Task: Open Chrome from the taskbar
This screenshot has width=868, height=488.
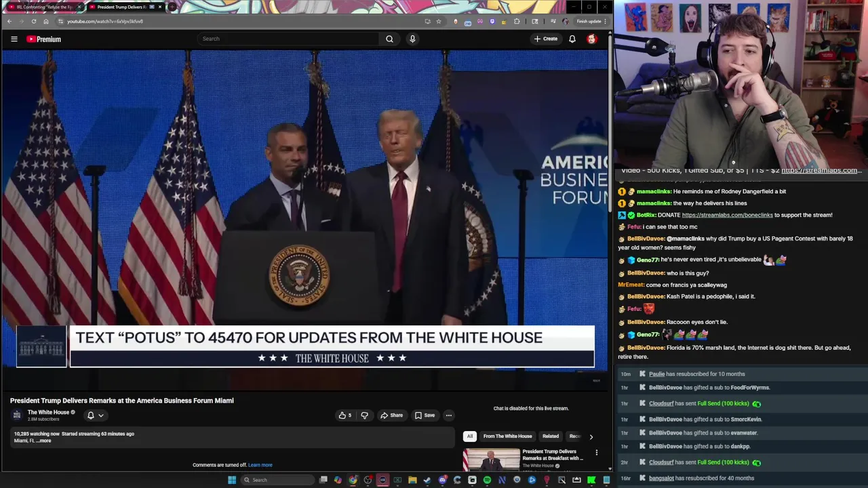Action: (x=353, y=480)
